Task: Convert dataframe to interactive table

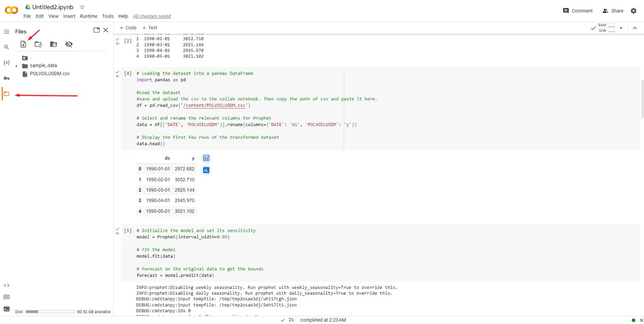Action: 206,158
